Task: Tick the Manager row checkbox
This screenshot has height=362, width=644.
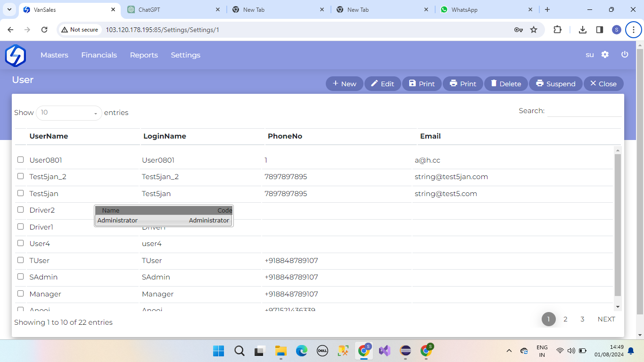Action: 20,294
